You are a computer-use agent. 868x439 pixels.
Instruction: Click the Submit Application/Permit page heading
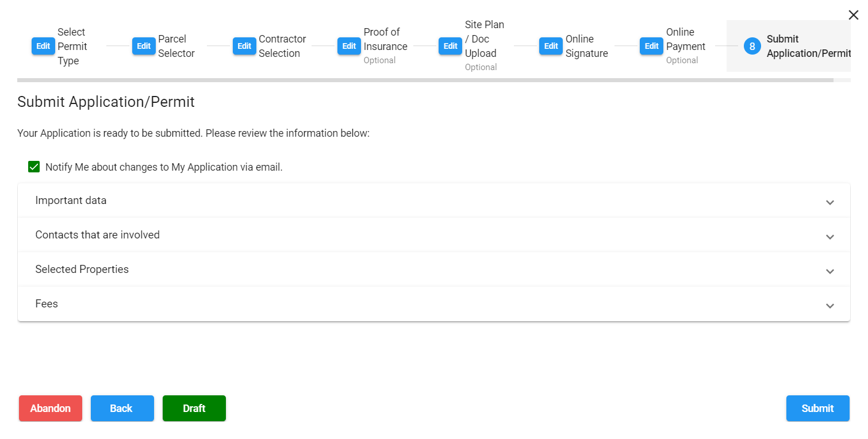point(106,102)
